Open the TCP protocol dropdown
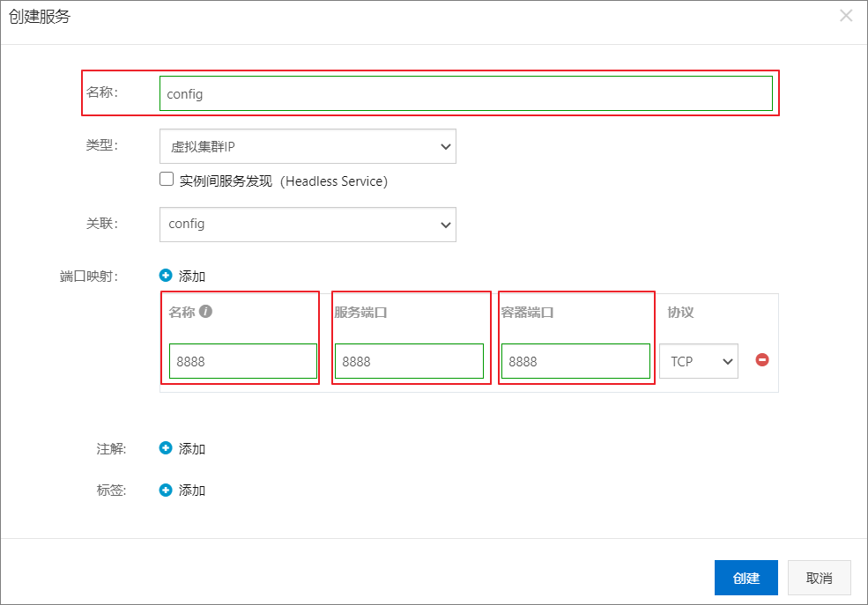The image size is (868, 605). pyautogui.click(x=699, y=361)
